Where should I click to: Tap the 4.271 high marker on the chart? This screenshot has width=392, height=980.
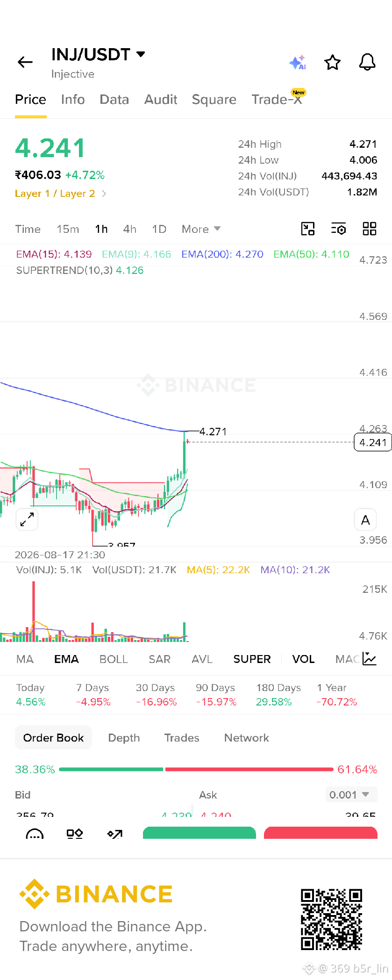pyautogui.click(x=213, y=432)
